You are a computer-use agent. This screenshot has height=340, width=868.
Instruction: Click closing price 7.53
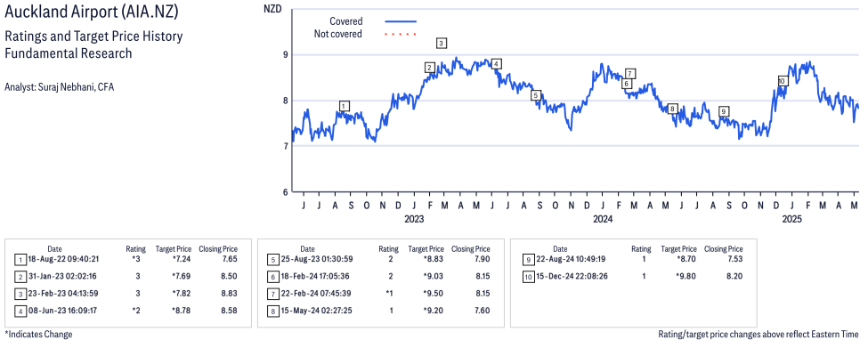tap(734, 259)
